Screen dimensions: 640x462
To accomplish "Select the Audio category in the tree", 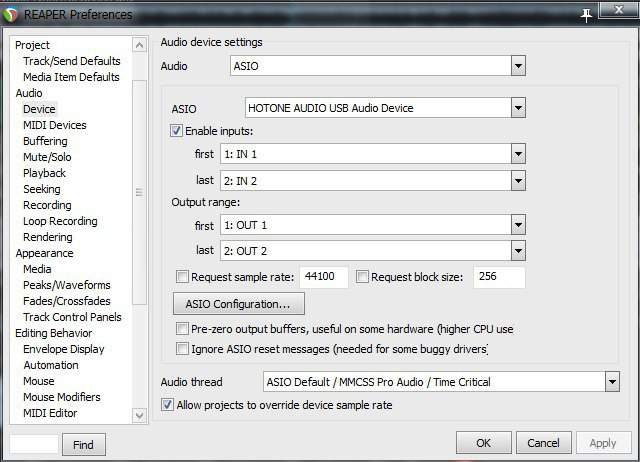I will [x=29, y=93].
